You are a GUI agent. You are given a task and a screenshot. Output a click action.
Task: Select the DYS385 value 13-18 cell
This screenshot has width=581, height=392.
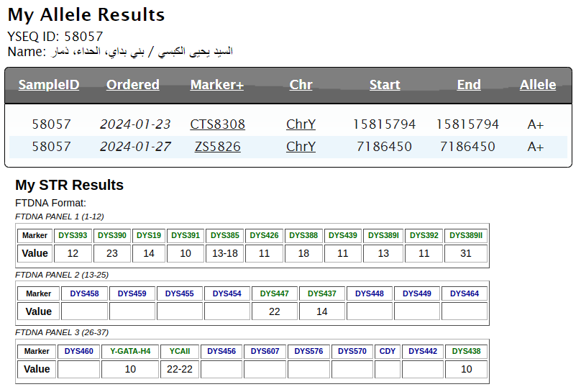224,253
